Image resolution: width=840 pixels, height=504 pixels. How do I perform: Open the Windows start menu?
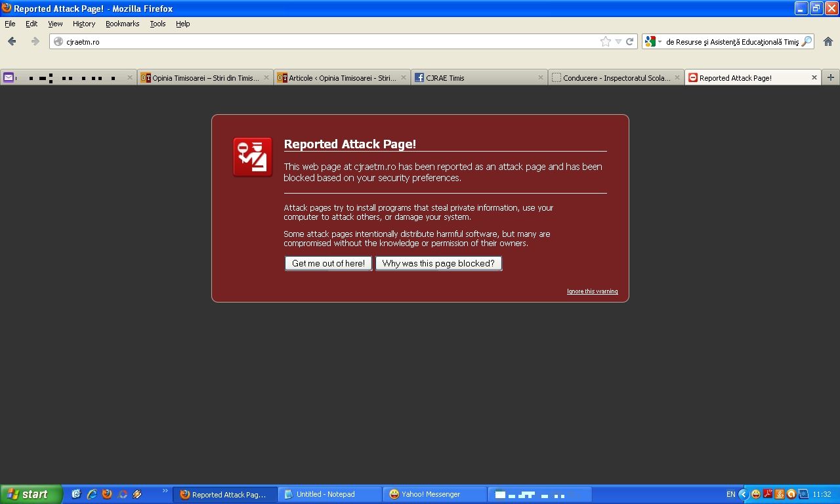pyautogui.click(x=31, y=494)
